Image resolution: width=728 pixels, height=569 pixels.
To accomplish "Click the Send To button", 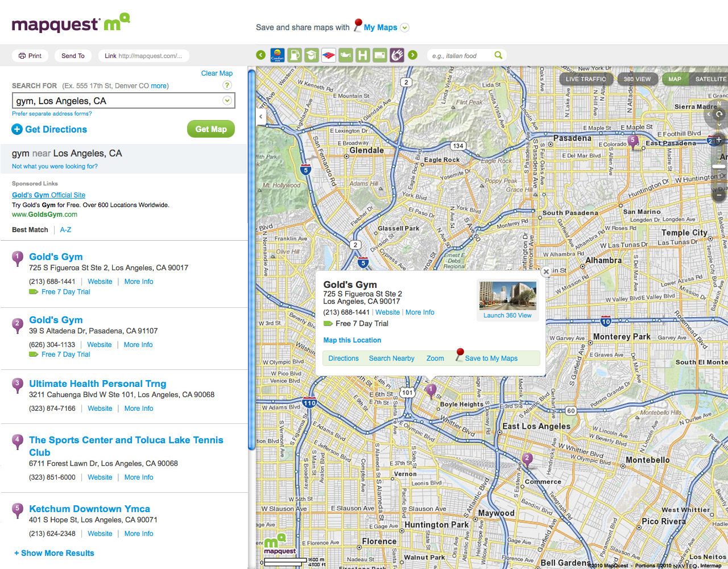I will pyautogui.click(x=73, y=56).
